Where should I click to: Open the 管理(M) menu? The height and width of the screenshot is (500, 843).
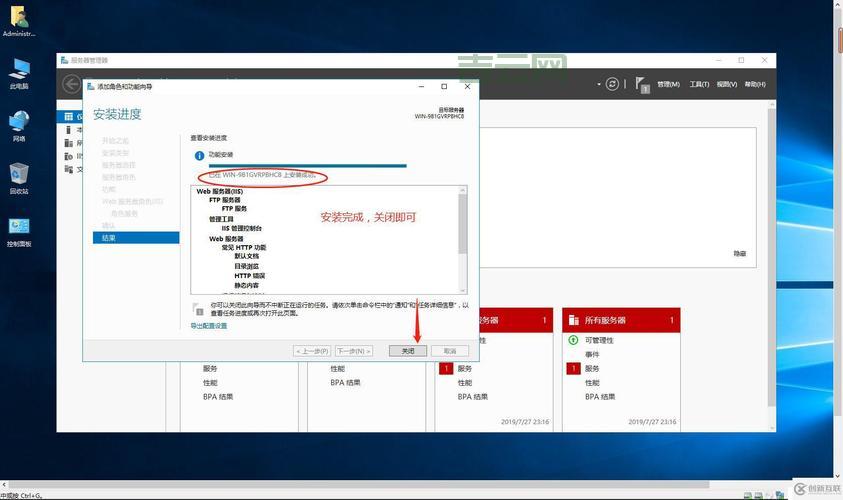669,85
